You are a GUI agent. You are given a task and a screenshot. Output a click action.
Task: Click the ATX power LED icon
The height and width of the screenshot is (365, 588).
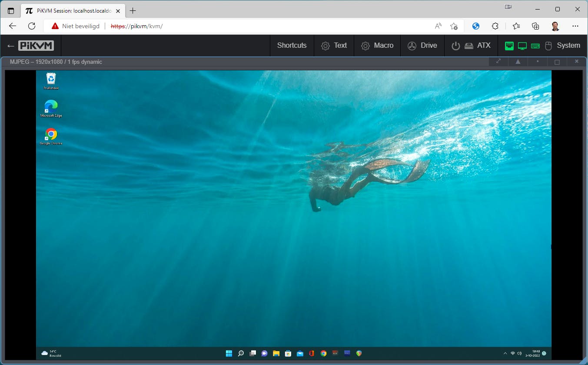pyautogui.click(x=455, y=46)
